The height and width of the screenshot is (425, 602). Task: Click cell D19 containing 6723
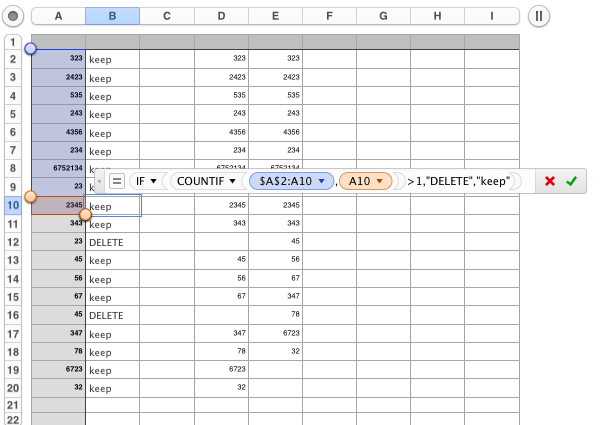[221, 370]
